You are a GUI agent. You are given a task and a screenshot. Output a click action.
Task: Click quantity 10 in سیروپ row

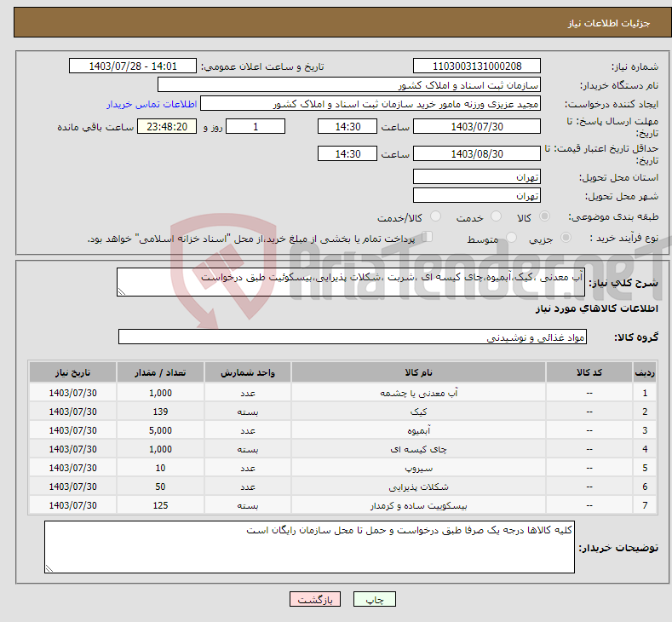pyautogui.click(x=160, y=468)
